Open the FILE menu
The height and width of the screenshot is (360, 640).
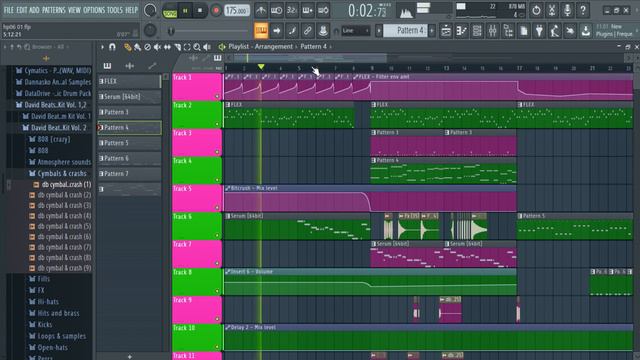[x=8, y=10]
